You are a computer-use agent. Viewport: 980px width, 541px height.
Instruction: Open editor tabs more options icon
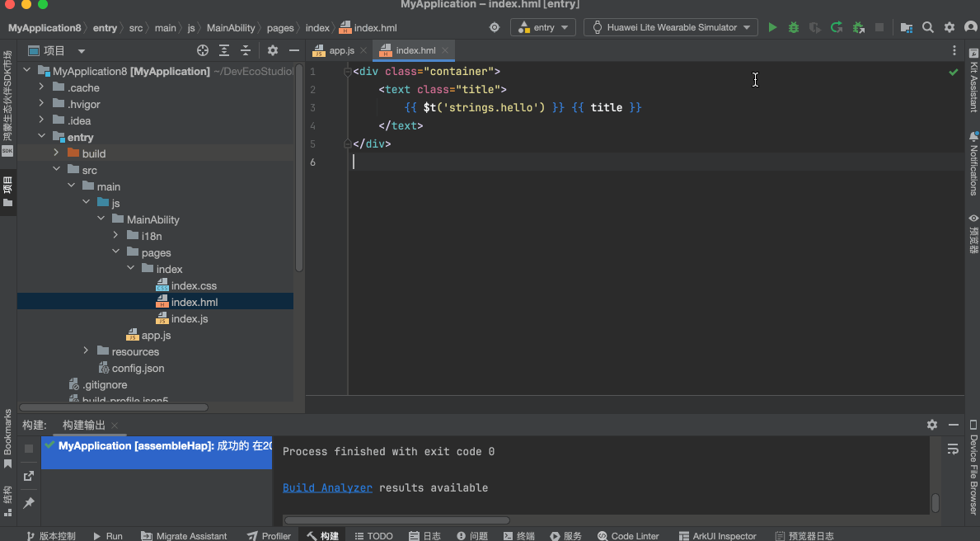pyautogui.click(x=954, y=50)
